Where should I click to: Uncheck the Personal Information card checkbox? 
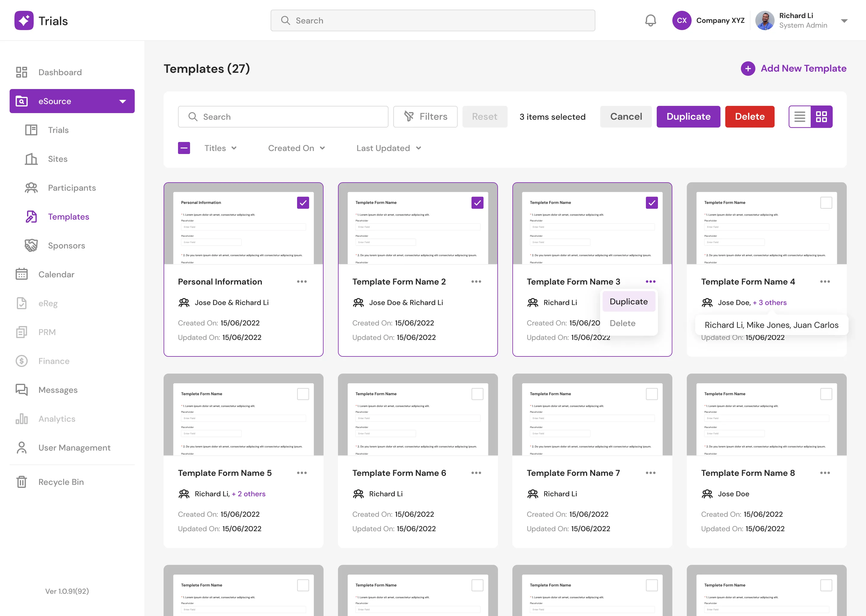303,203
